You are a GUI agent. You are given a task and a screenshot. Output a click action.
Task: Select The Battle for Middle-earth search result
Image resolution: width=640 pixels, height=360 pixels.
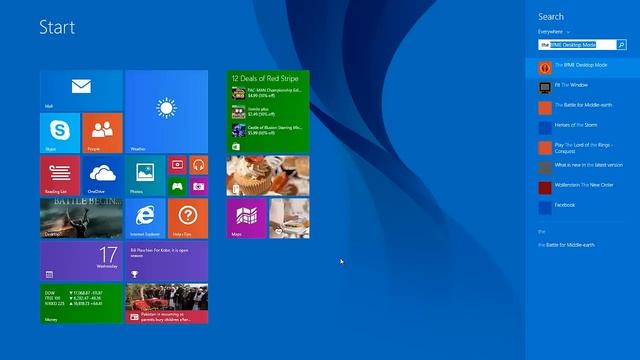[583, 105]
